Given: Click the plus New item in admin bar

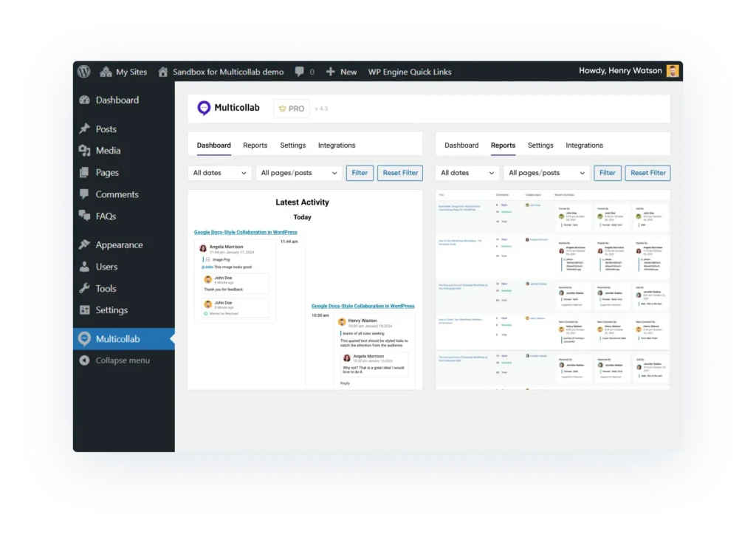Looking at the screenshot, I should point(341,72).
